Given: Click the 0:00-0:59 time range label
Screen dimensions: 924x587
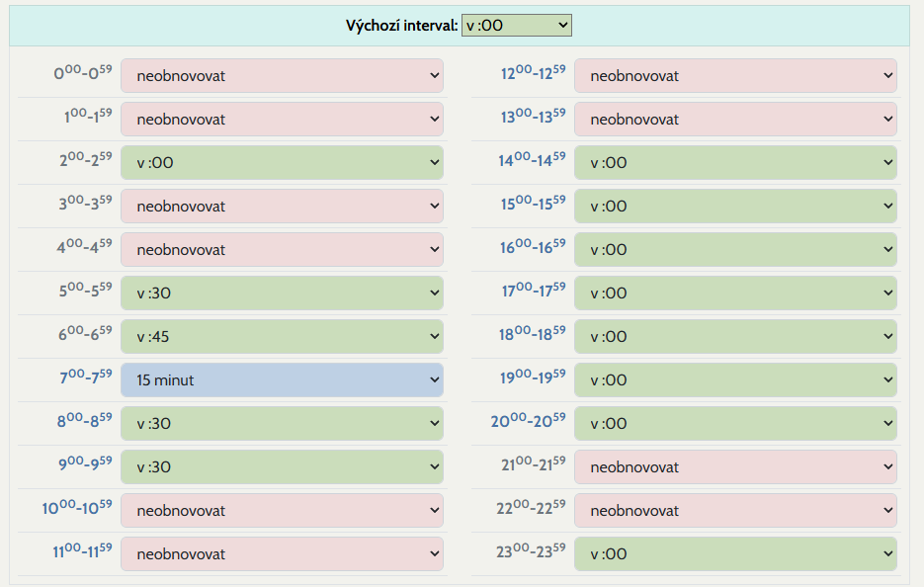Looking at the screenshot, I should [82, 72].
